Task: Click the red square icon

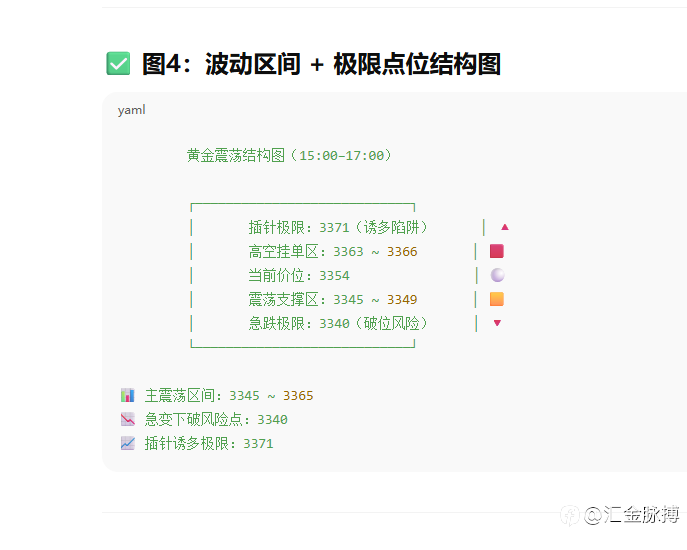Action: (497, 251)
